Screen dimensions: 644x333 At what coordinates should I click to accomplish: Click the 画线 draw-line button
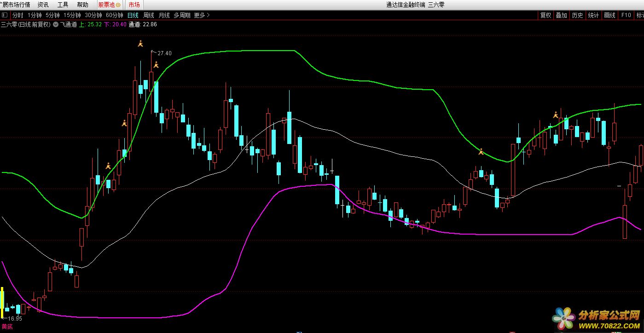pos(610,15)
